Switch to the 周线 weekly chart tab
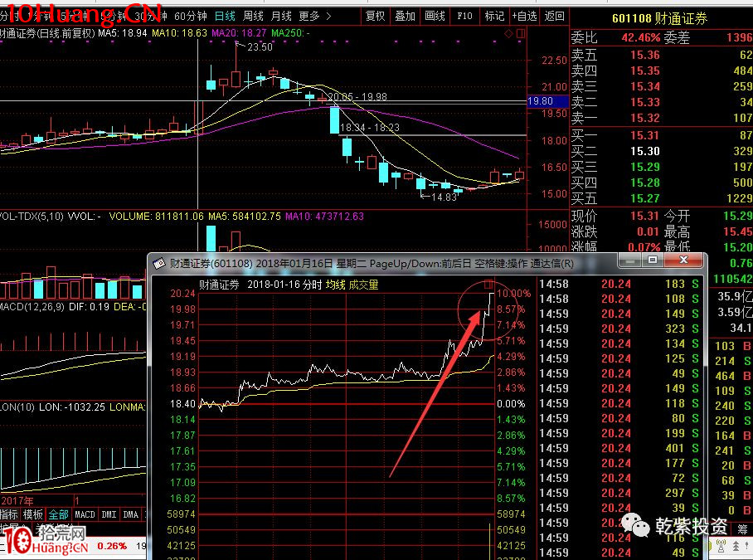 point(253,16)
